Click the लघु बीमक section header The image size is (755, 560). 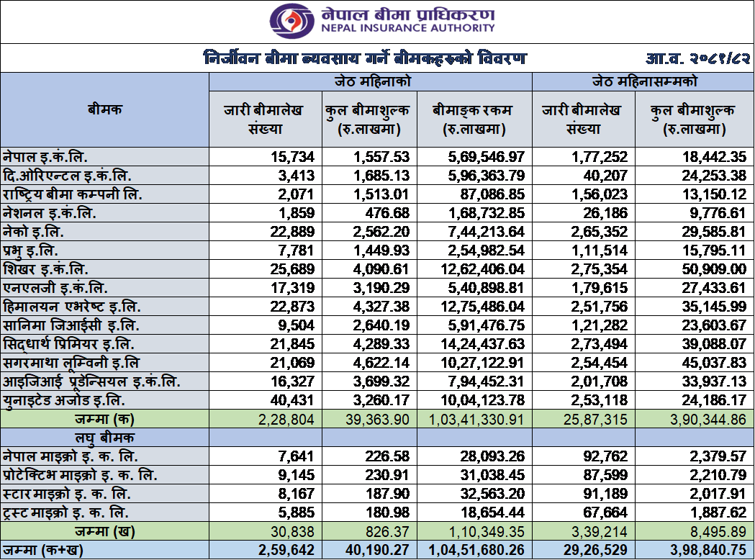pyautogui.click(x=104, y=438)
